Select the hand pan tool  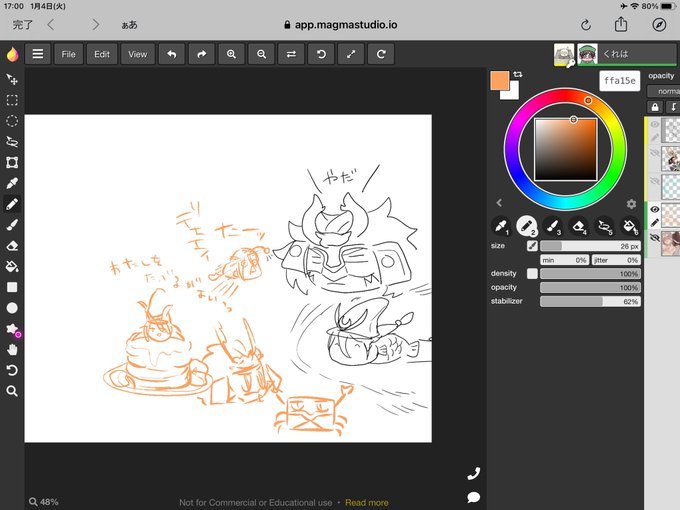point(12,350)
